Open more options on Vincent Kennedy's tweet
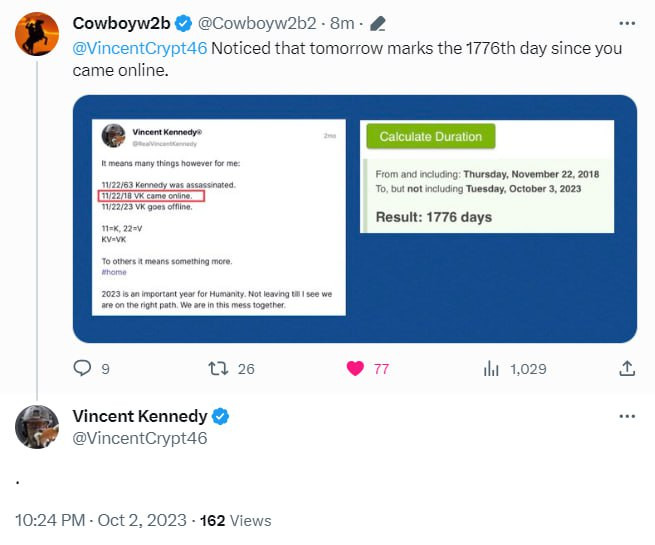Viewport: 655px width, 545px height. click(626, 416)
